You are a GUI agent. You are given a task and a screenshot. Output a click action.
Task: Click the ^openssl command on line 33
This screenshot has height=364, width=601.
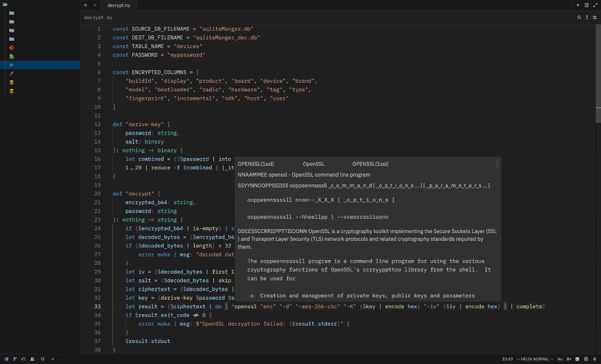click(244, 306)
